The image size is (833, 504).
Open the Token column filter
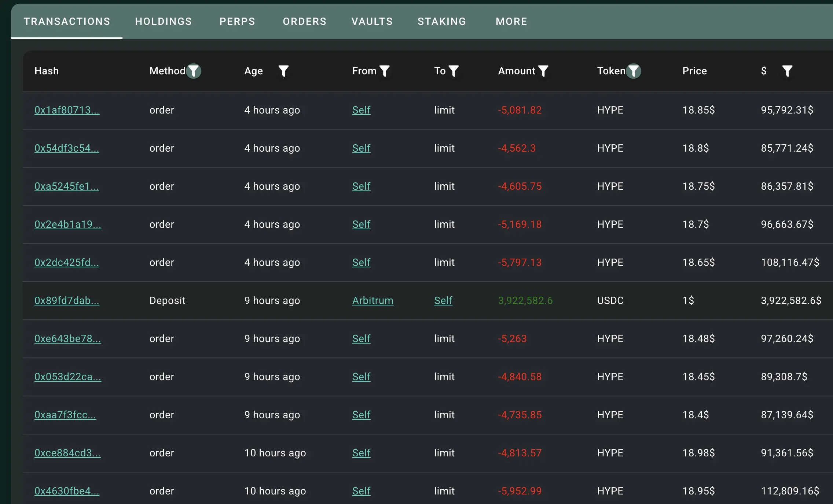(633, 71)
